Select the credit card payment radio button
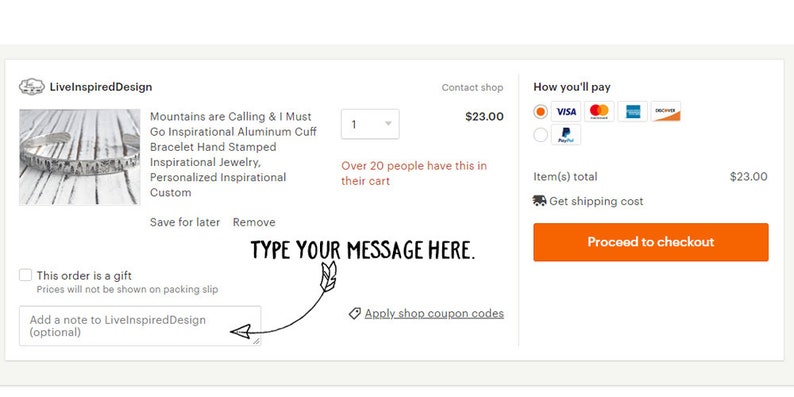The height and width of the screenshot is (397, 794). coord(540,111)
